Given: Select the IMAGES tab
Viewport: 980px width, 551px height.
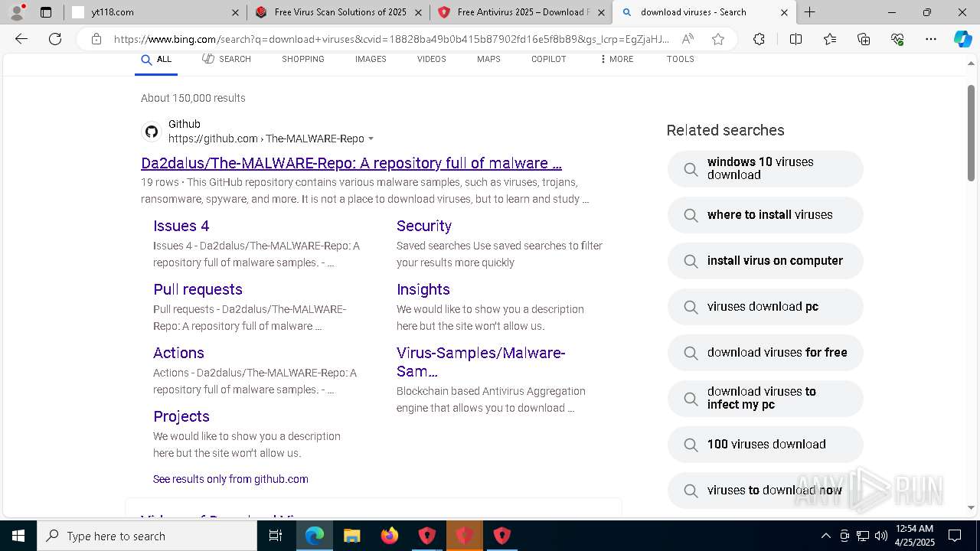Looking at the screenshot, I should click(371, 59).
